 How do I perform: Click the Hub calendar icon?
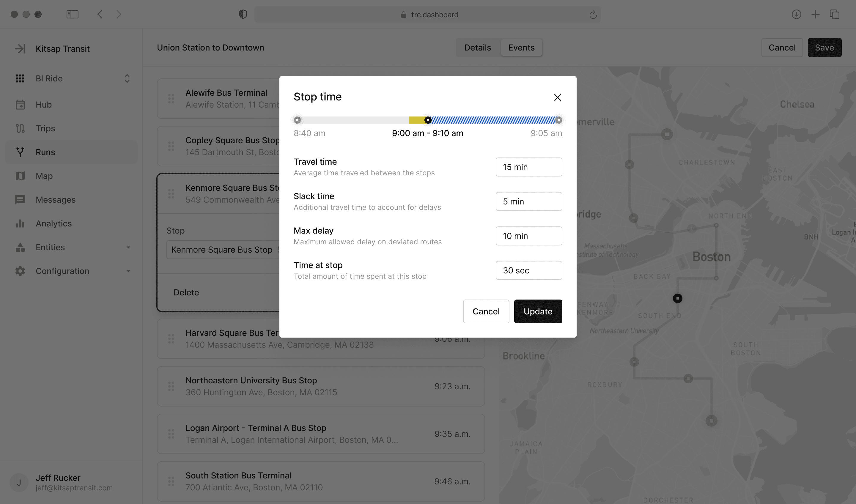[20, 105]
